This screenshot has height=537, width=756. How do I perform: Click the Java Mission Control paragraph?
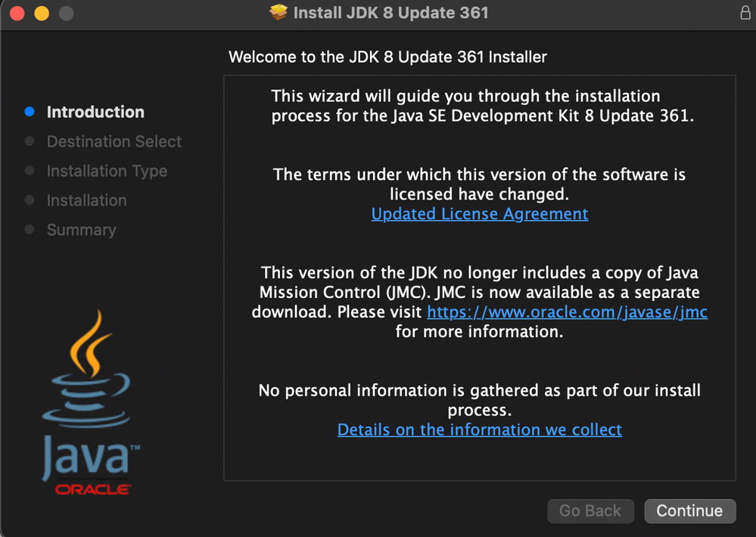pyautogui.click(x=479, y=303)
